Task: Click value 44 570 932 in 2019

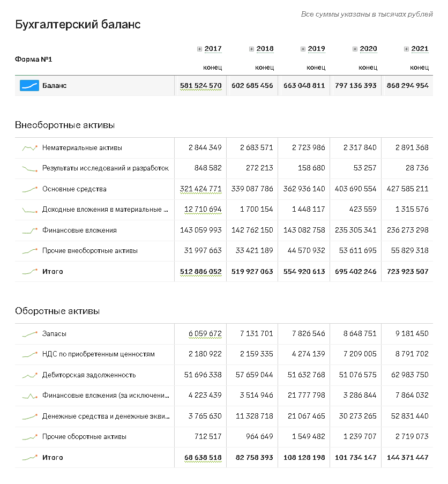Action: click(307, 251)
